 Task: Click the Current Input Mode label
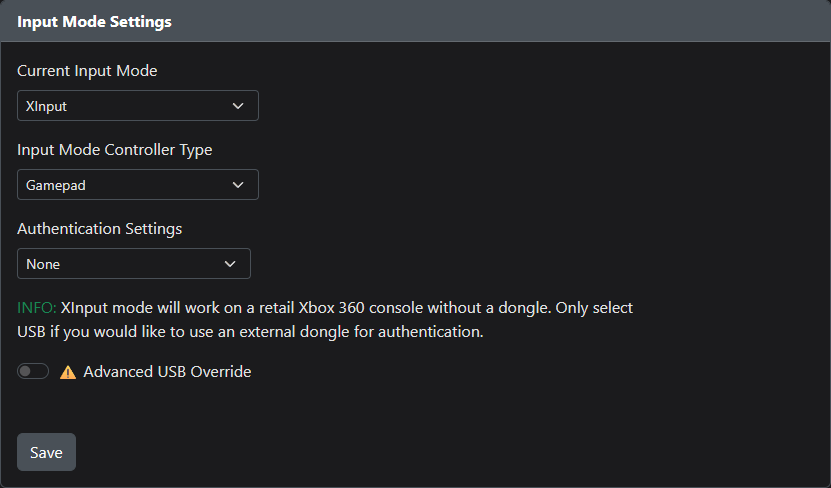point(87,71)
